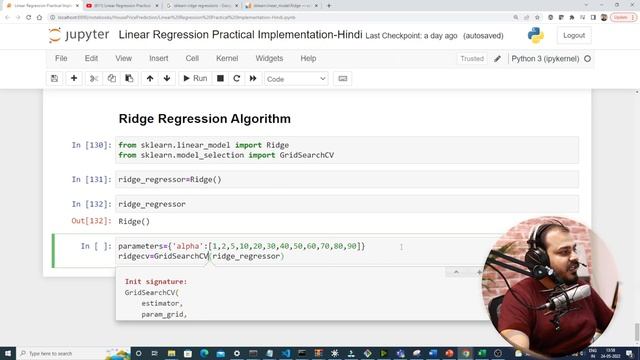Open Microsoft Edge from the taskbar
Viewport: 640px width, 360px height.
(204, 353)
